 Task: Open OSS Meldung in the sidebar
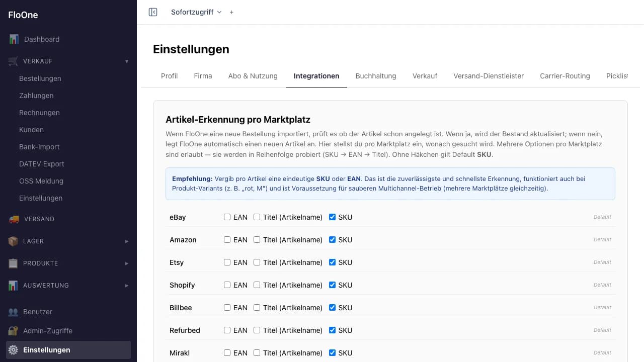click(x=41, y=181)
